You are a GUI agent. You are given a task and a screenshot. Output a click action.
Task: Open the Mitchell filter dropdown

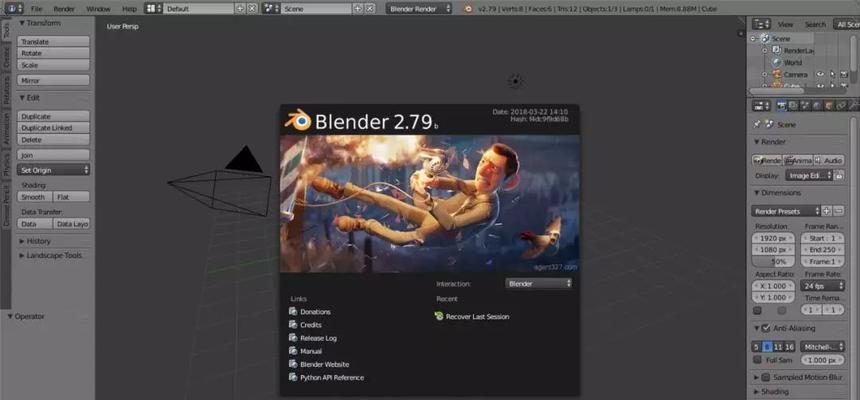822,347
